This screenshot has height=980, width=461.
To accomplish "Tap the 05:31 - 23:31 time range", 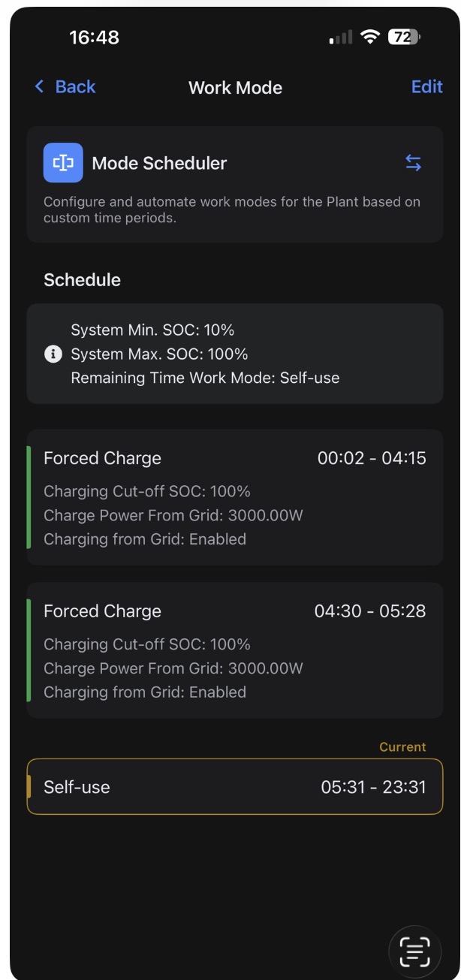I will (x=373, y=787).
